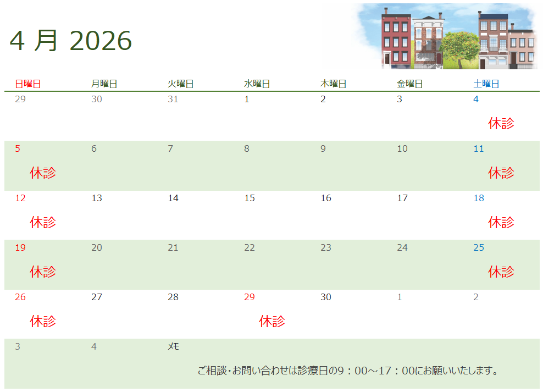
Task: Click the "4 月 2026" month title
Action: 71,41
